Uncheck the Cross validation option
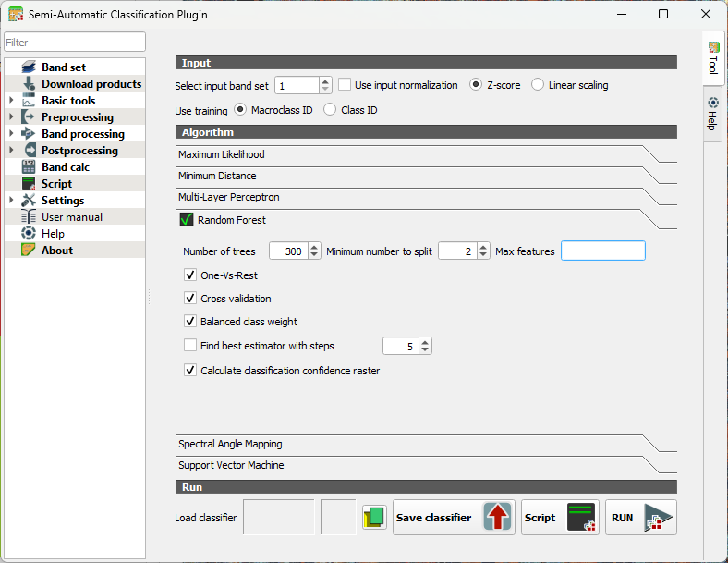 [190, 299]
